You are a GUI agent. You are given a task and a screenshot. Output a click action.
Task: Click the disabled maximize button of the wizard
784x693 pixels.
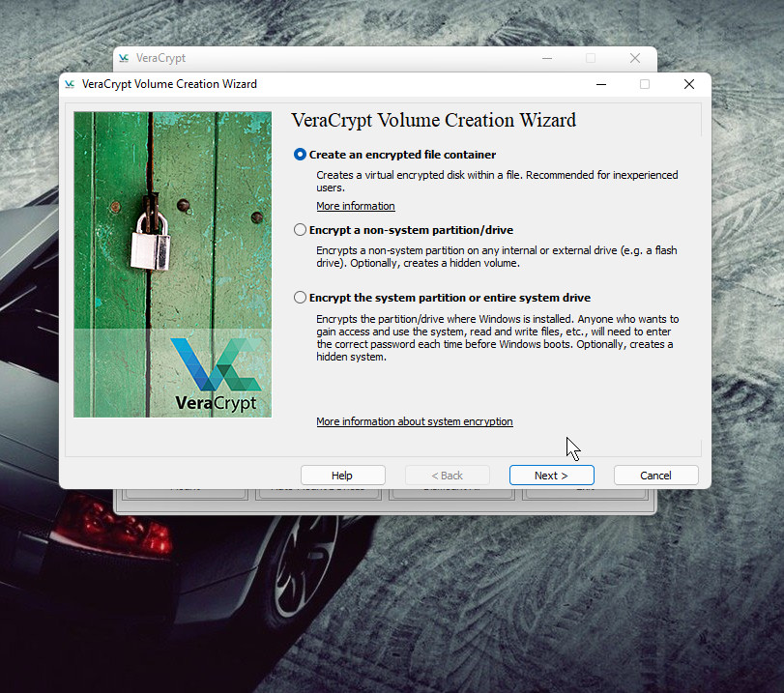[x=645, y=84]
